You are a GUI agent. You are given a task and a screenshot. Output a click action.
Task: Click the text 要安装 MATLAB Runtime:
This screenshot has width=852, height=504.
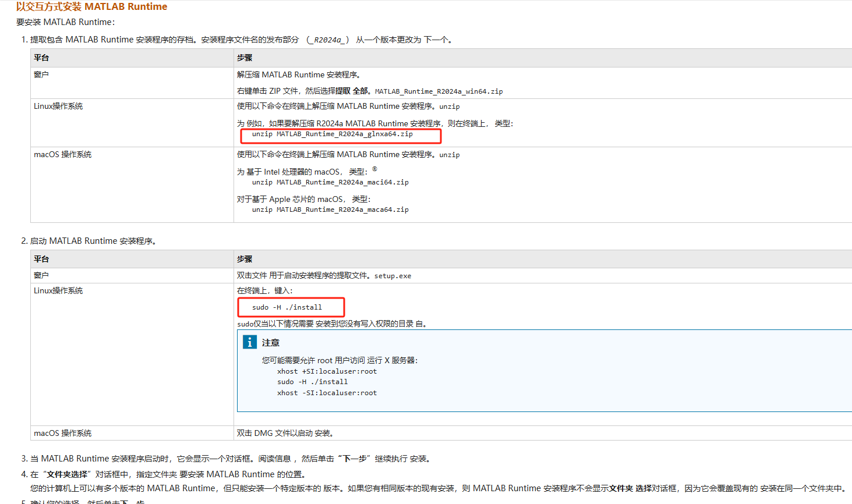65,22
